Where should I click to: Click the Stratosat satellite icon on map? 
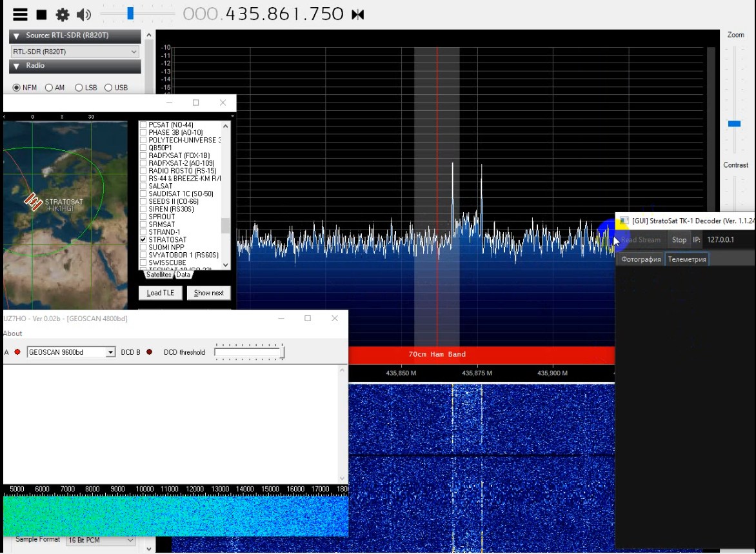tap(34, 201)
